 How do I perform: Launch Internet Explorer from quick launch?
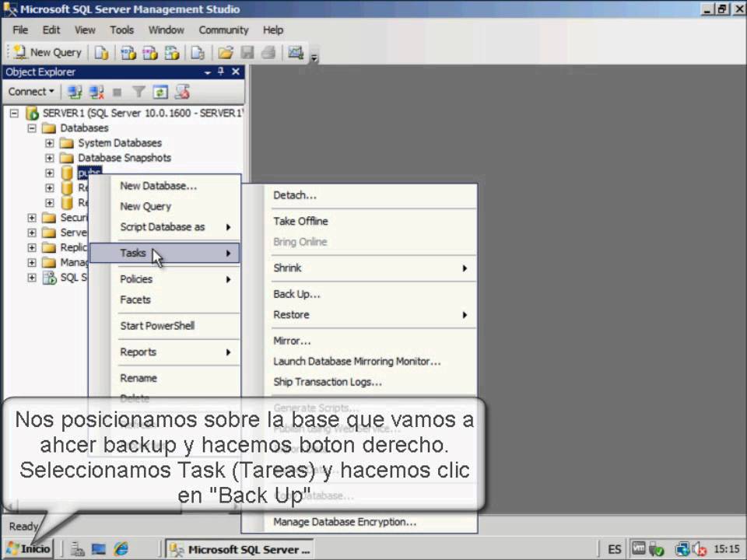121,550
